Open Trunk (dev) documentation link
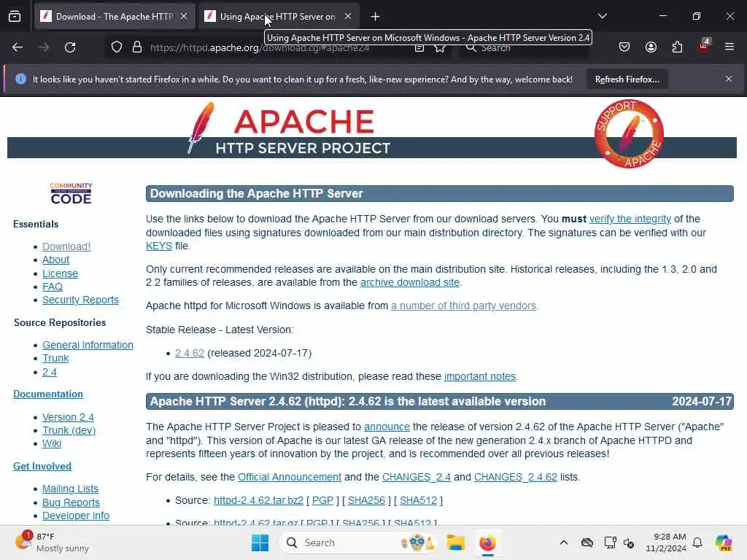Screen dimensions: 747x560 click(x=69, y=430)
